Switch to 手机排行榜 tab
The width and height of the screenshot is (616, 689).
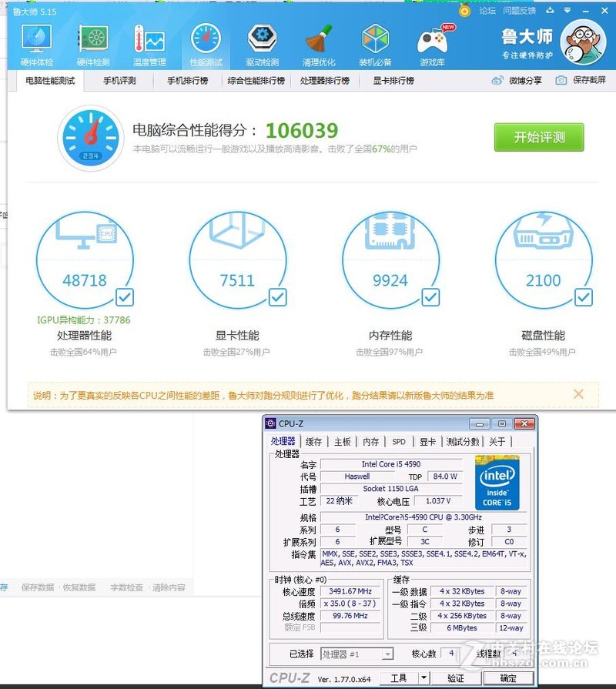[x=188, y=81]
